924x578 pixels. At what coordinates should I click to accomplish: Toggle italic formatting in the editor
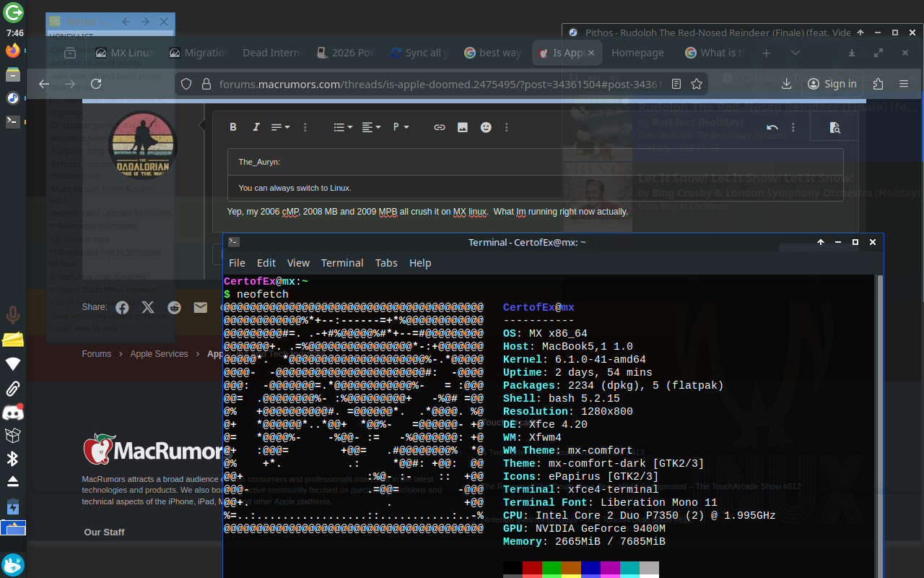coord(256,126)
